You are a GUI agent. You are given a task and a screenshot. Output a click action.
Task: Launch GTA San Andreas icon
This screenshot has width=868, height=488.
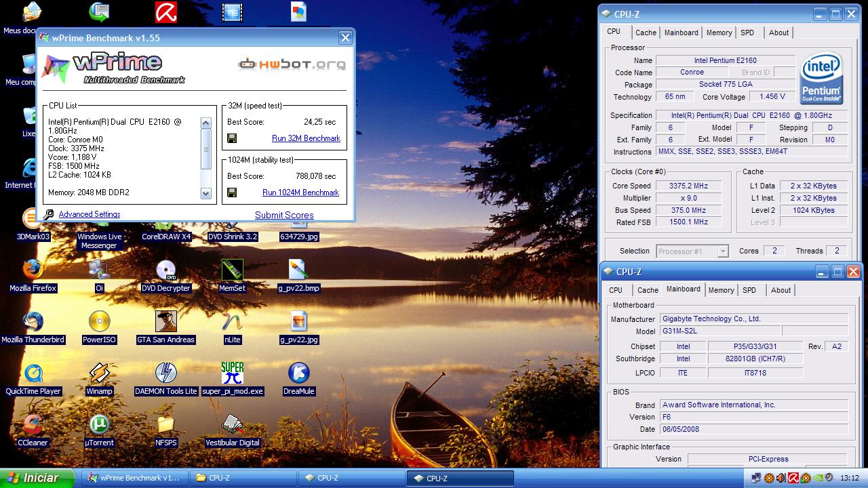coord(165,327)
